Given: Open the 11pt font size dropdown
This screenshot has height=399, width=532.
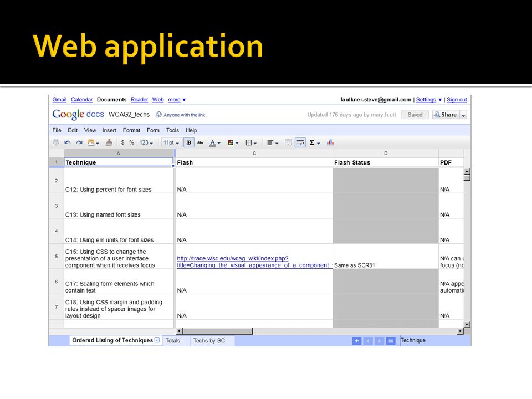Looking at the screenshot, I should click(171, 142).
